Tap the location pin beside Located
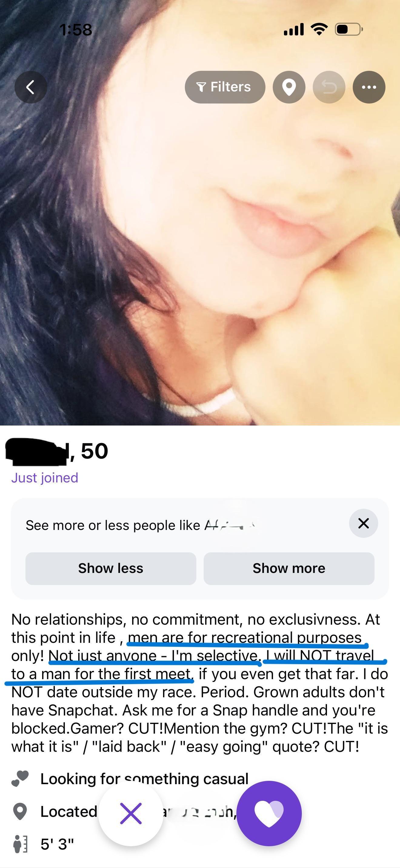This screenshot has width=400, height=868. point(20,811)
